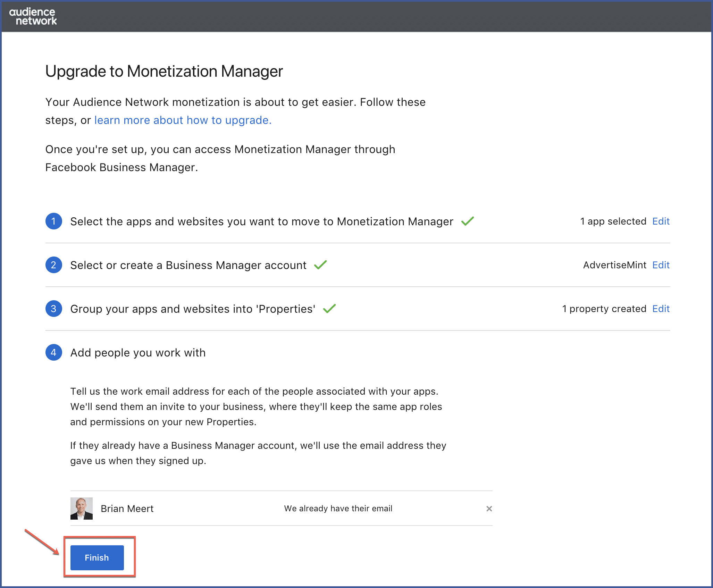Remove Brian Meert with the X icon
This screenshot has width=713, height=588.
coord(489,509)
